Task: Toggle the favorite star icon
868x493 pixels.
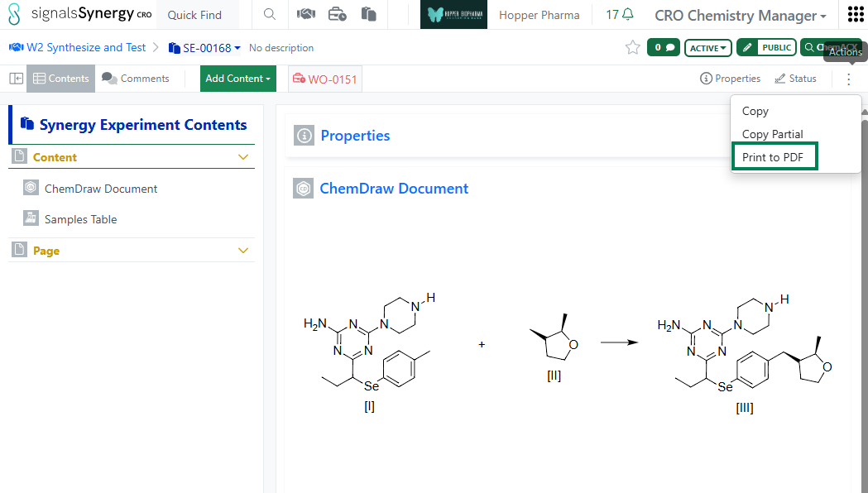Action: click(632, 48)
